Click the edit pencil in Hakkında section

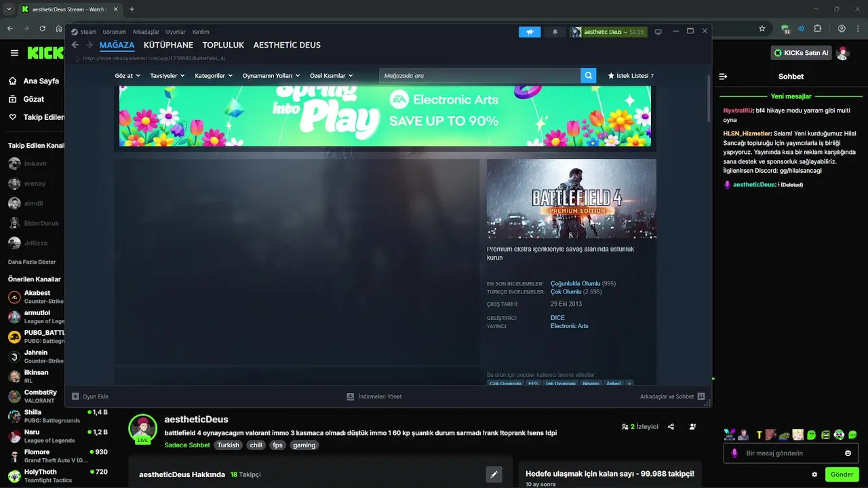(x=494, y=474)
